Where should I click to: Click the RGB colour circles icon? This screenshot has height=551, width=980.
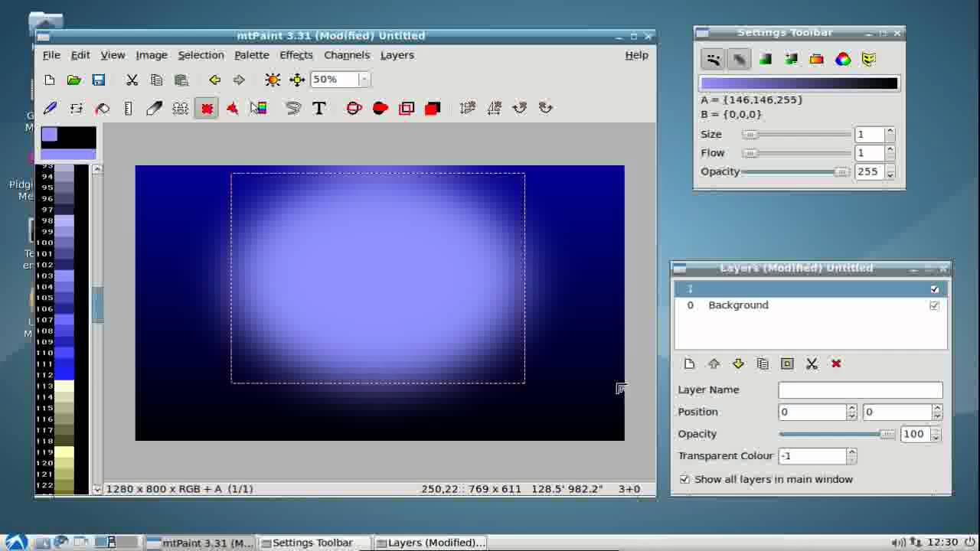tap(842, 59)
